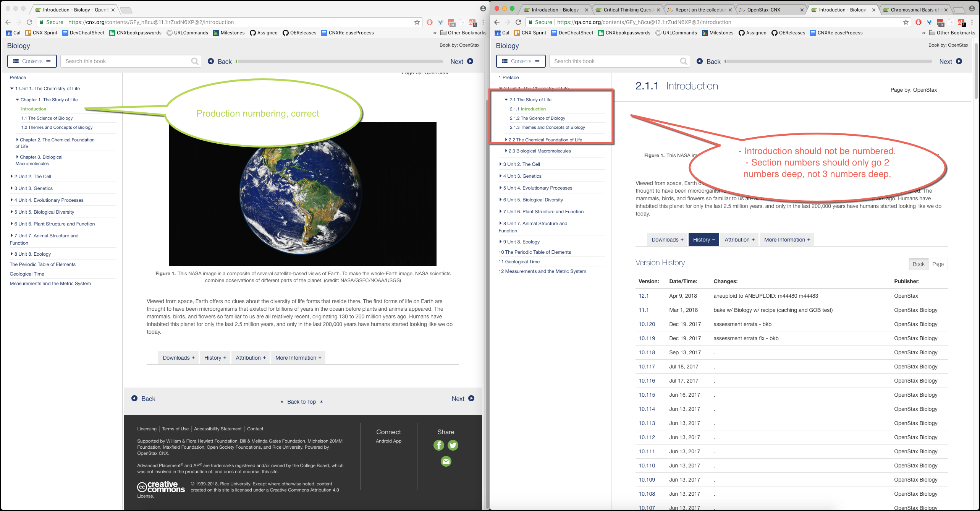
Task: Click the search magnifier in left window
Action: 195,61
